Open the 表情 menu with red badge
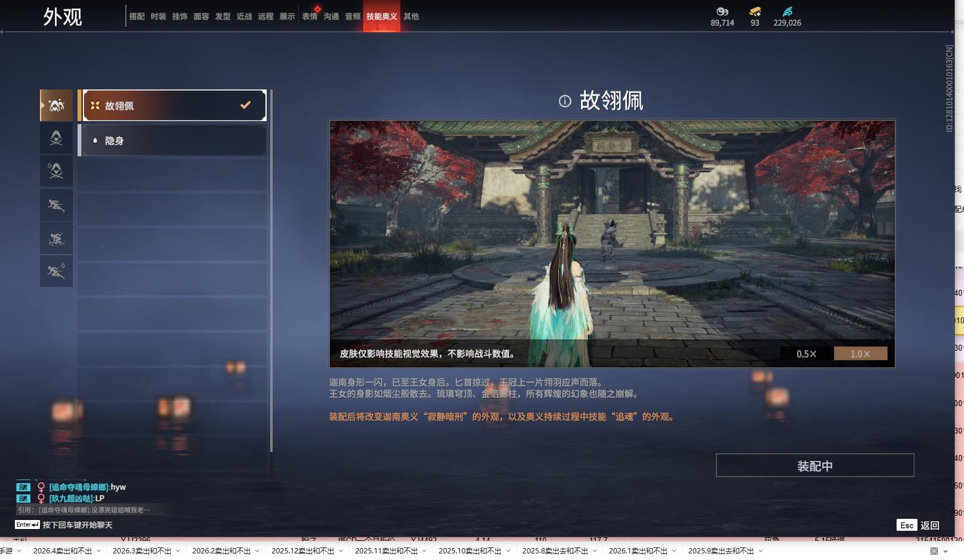Viewport: 964px width, 560px height. 310,17
